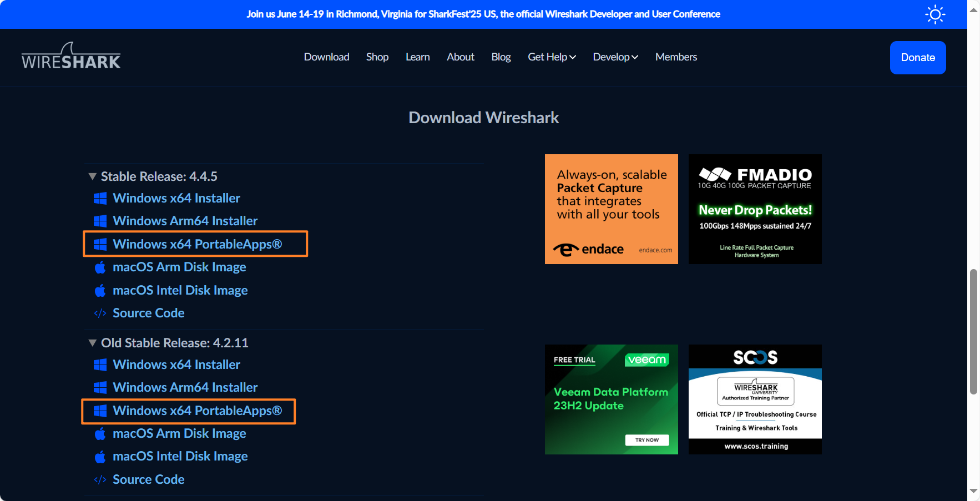
Task: Click the page's vertical scrollbar thumb
Action: pos(973,332)
